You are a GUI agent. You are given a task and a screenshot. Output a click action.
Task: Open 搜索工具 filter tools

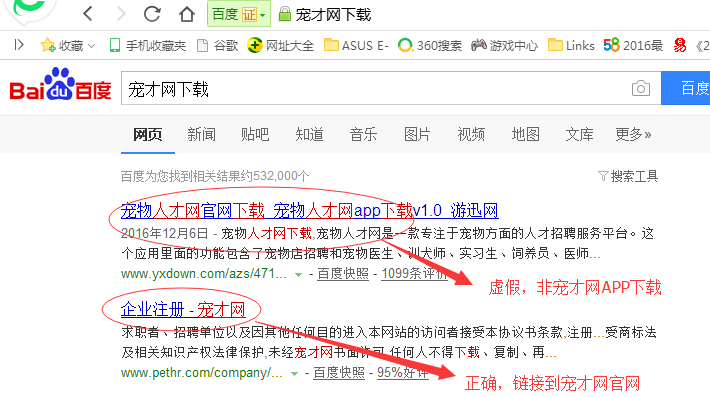[x=628, y=176]
